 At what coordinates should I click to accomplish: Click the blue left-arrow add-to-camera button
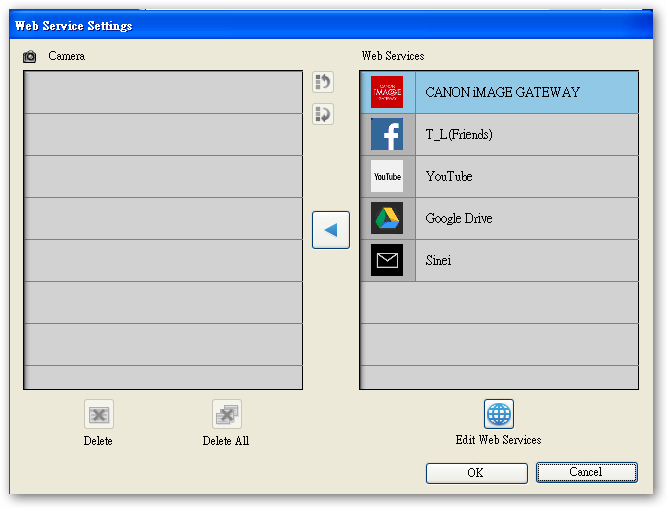(x=331, y=230)
